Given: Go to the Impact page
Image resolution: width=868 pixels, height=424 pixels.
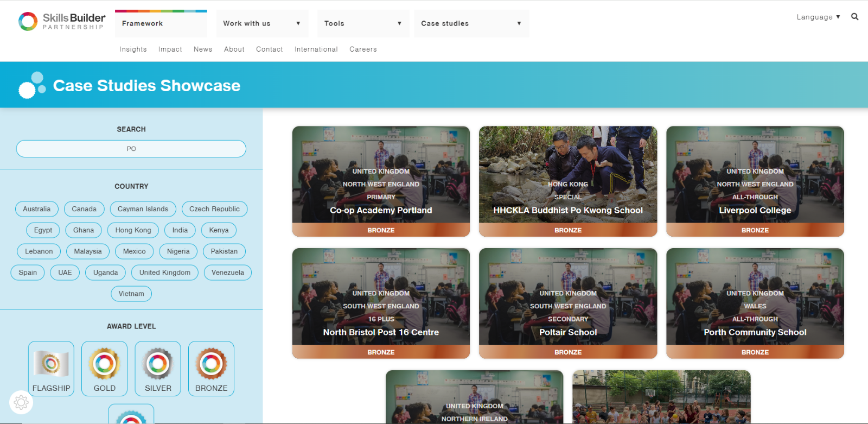Looking at the screenshot, I should [170, 49].
